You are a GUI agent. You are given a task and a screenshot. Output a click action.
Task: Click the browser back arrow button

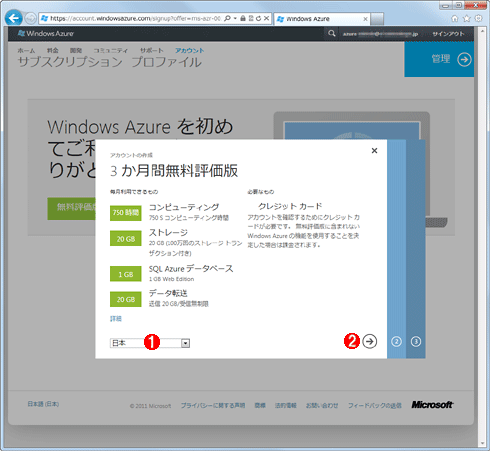click(x=14, y=18)
